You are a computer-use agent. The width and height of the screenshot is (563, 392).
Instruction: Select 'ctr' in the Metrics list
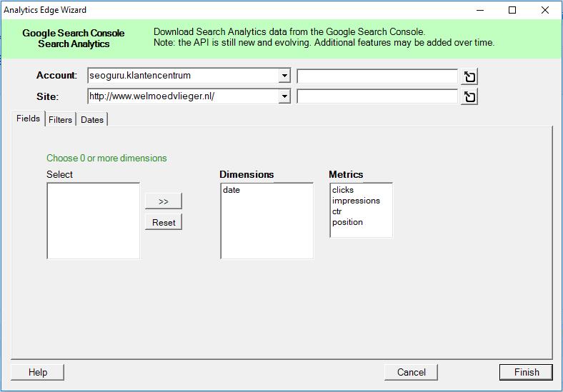[x=337, y=211]
